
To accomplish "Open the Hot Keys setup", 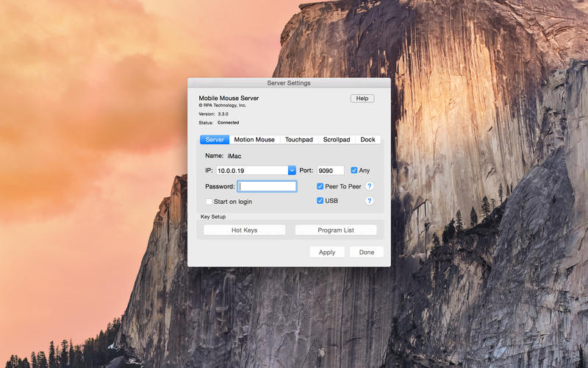I will click(x=244, y=230).
